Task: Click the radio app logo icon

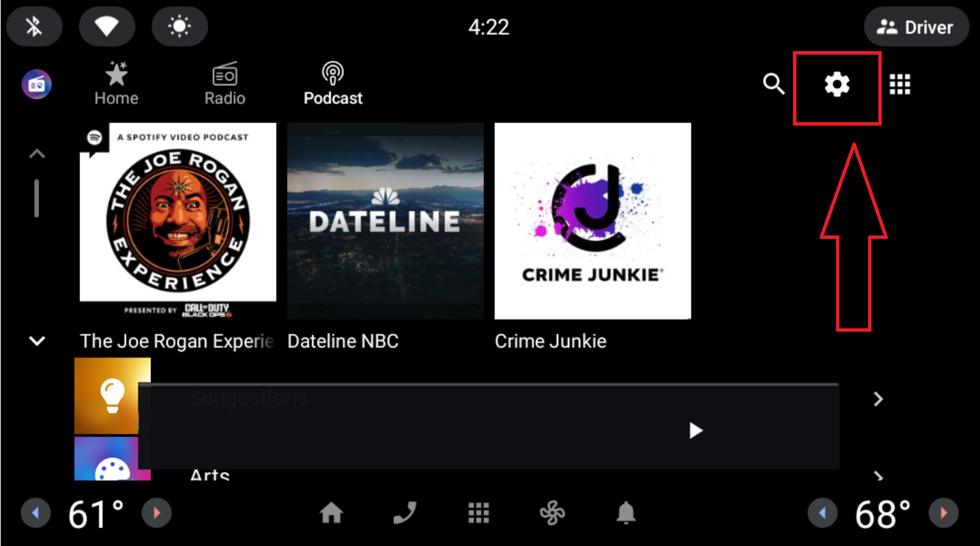Action: [36, 85]
